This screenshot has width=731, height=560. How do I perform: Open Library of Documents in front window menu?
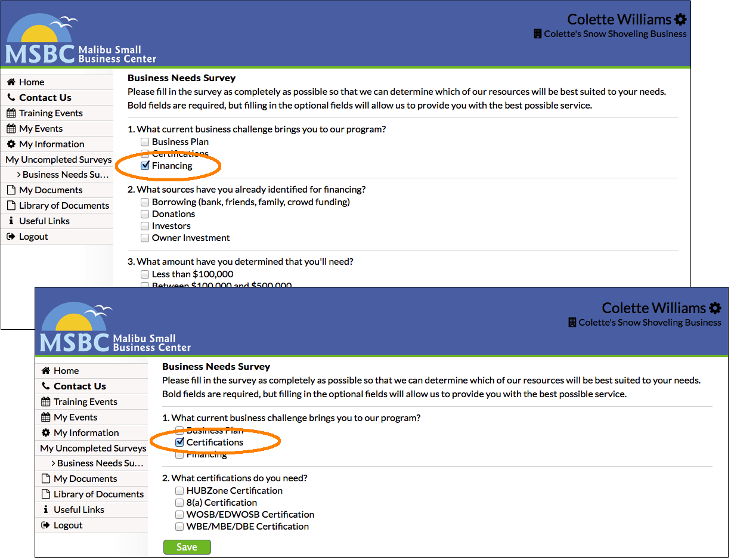pos(98,494)
